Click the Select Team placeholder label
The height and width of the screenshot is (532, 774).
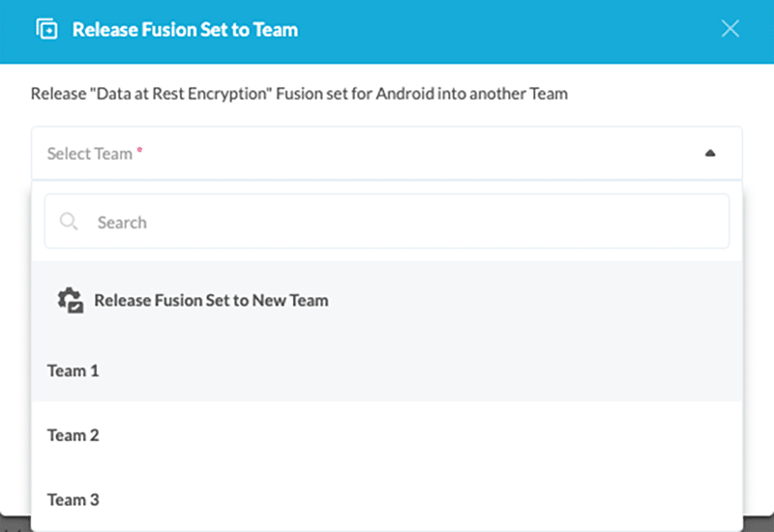(89, 154)
